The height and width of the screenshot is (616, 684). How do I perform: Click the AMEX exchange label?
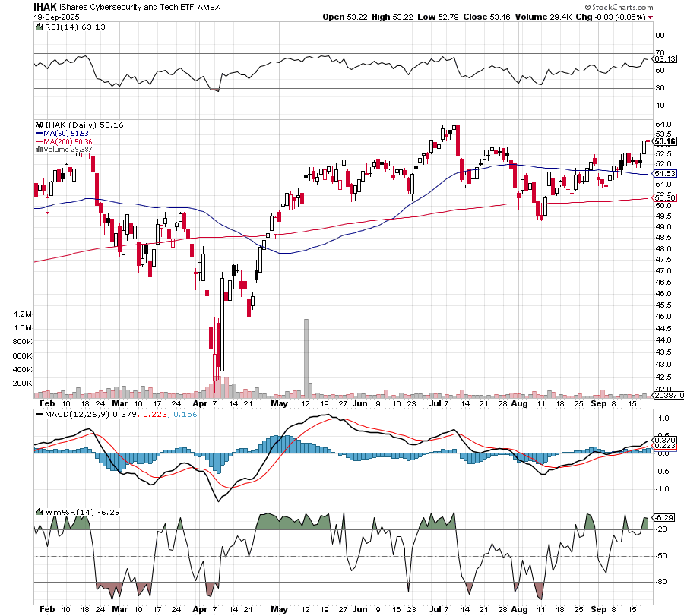click(209, 8)
